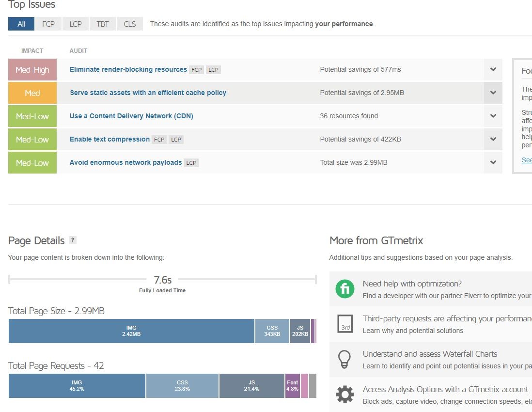Screen dimensions: 532x412
Task: Open Use a Content Delivery Network audit
Action: coord(131,116)
